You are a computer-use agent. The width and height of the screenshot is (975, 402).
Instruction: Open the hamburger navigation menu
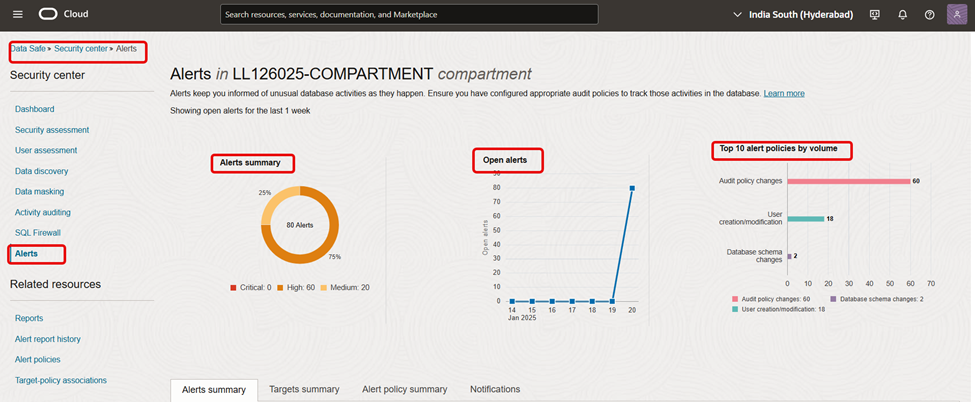tap(17, 14)
